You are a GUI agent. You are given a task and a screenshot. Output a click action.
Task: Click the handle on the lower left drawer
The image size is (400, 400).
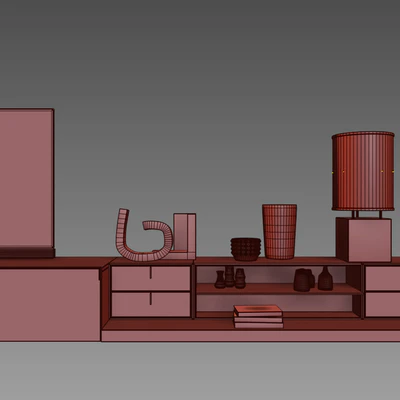pos(151,299)
